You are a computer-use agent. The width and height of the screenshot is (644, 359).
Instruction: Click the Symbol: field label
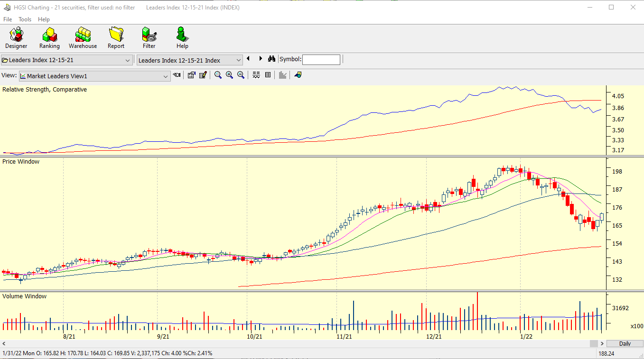click(x=290, y=59)
